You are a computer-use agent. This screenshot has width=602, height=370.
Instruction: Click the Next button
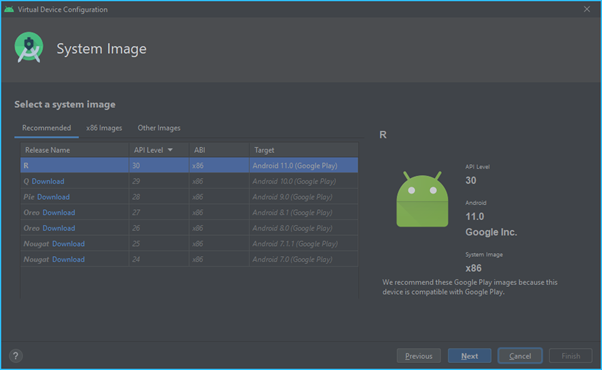pos(470,356)
